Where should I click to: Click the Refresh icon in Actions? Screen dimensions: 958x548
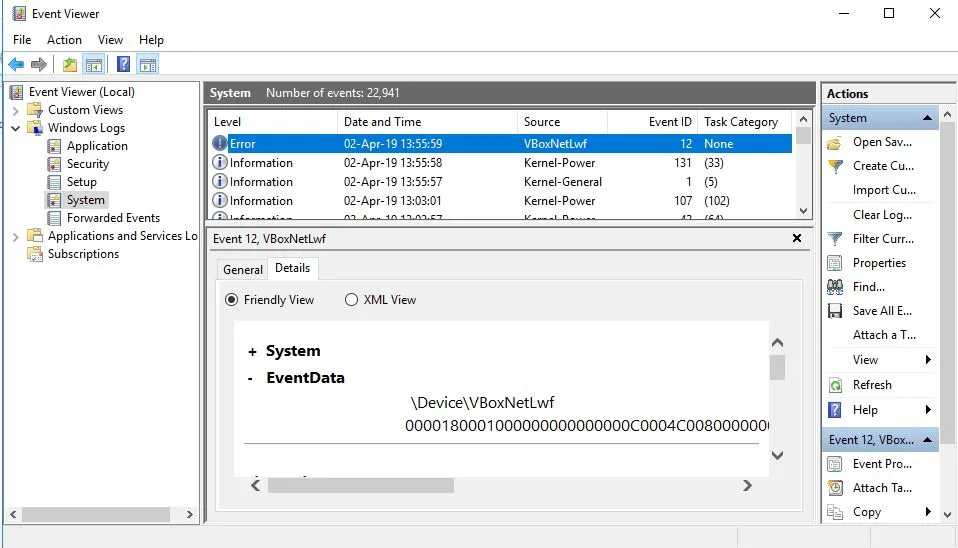(x=835, y=385)
